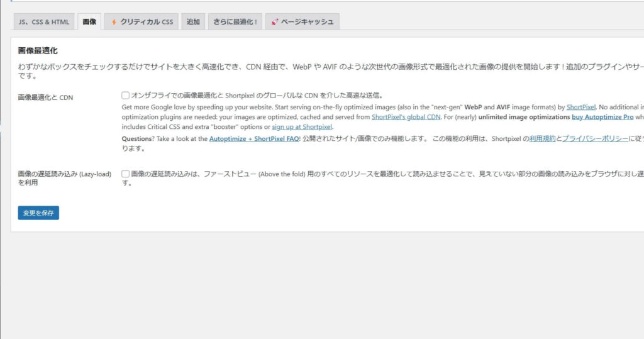The width and height of the screenshot is (644, 339).
Task: Click the buy Autoptimize Pro link
Action: [602, 117]
